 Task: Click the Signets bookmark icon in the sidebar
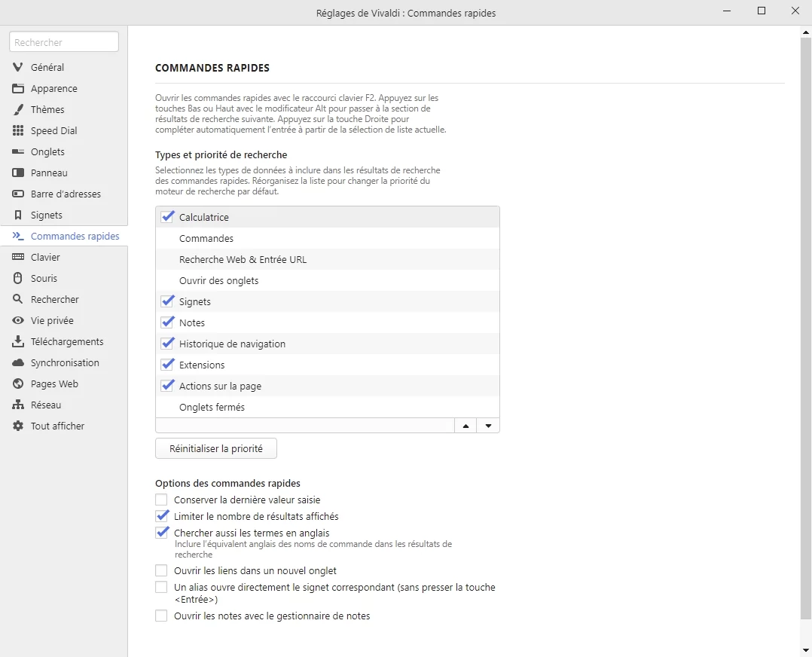(x=17, y=215)
